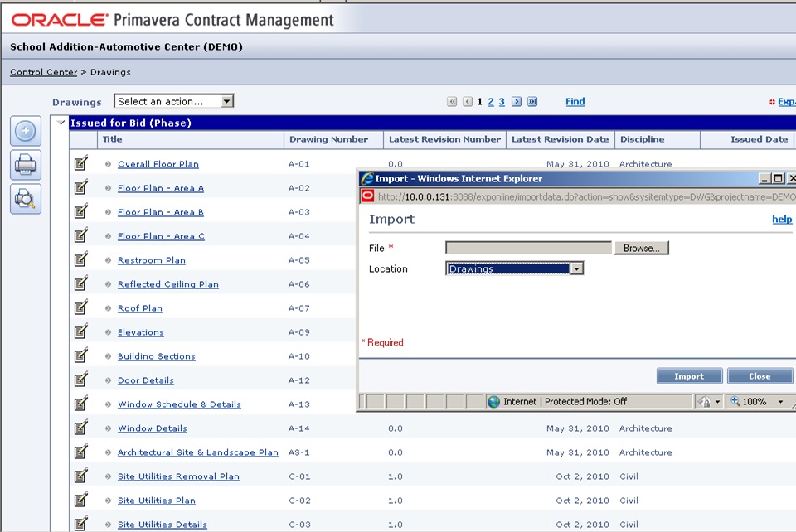Click the search magnifier icon in sidebar
Screen dimensions: 796x532
[26, 199]
